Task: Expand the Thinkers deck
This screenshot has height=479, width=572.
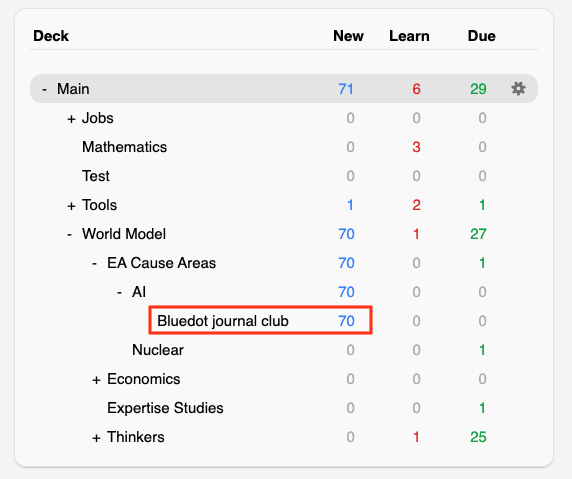Action: (x=96, y=438)
